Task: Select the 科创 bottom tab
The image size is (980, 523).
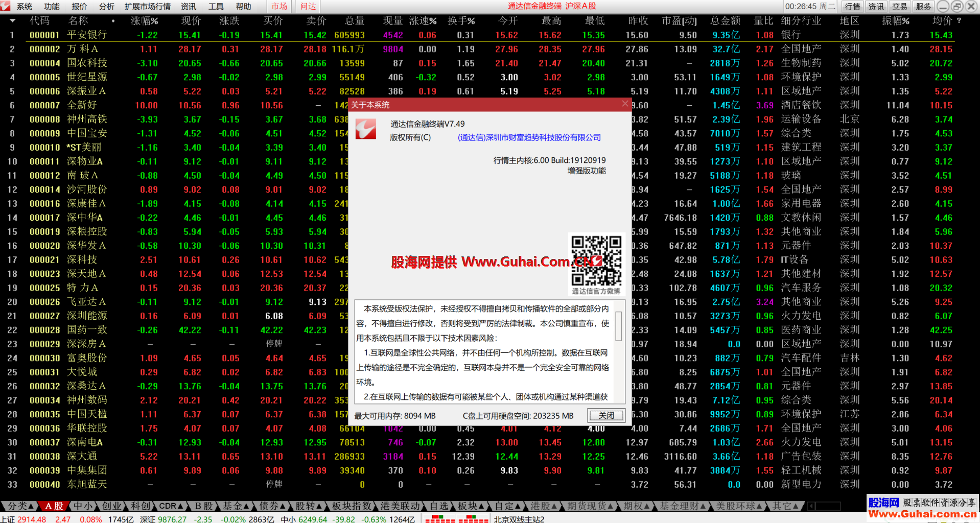Action: click(x=140, y=506)
